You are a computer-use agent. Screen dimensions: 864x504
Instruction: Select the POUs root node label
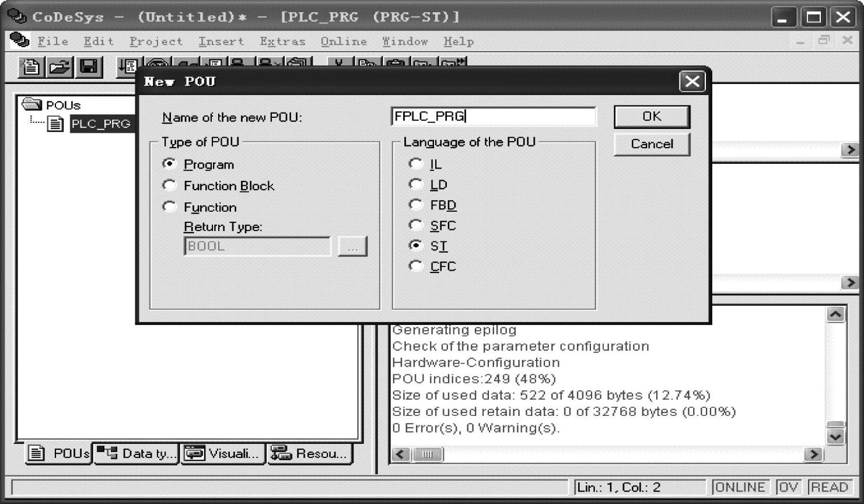point(63,105)
